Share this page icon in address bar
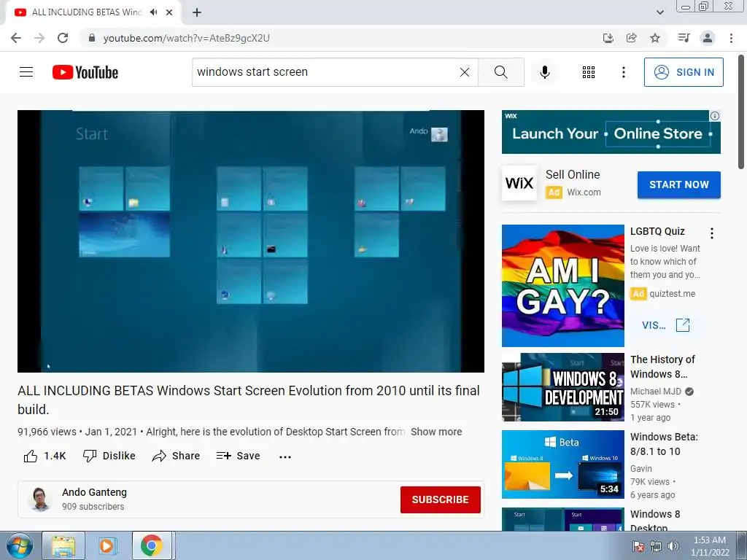The height and width of the screenshot is (560, 747). point(632,38)
